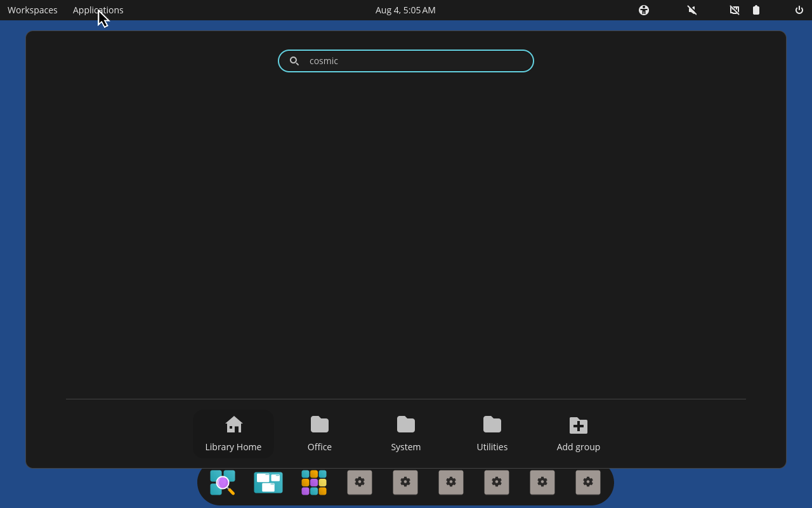
Task: Open Applications in the top panel
Action: point(98,10)
